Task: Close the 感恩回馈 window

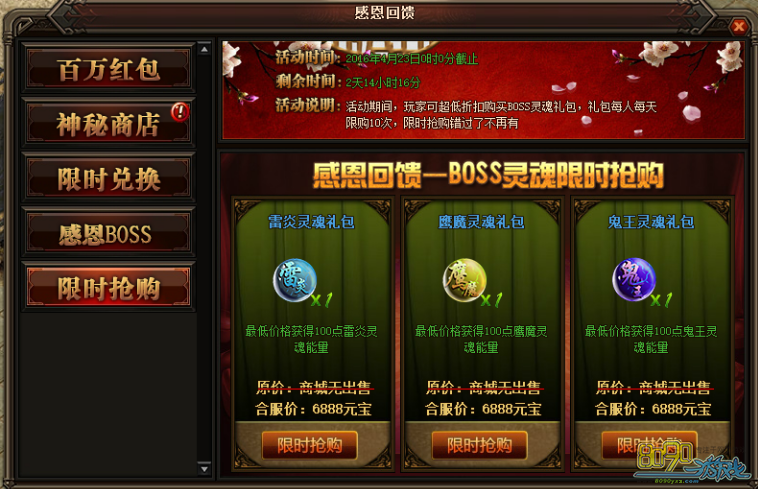Action: click(x=739, y=26)
